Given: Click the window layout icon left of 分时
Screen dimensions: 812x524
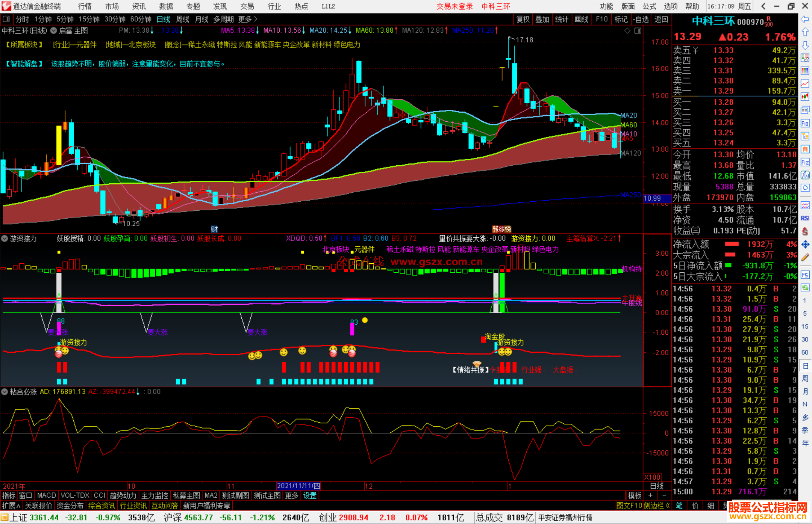Looking at the screenshot, I should click(6, 19).
